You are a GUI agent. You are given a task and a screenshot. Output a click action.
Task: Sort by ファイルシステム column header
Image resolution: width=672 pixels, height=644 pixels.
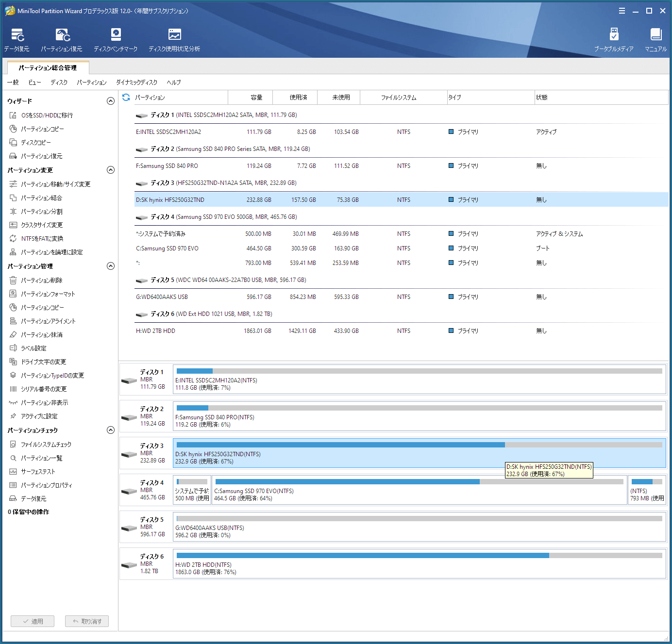[x=403, y=98]
